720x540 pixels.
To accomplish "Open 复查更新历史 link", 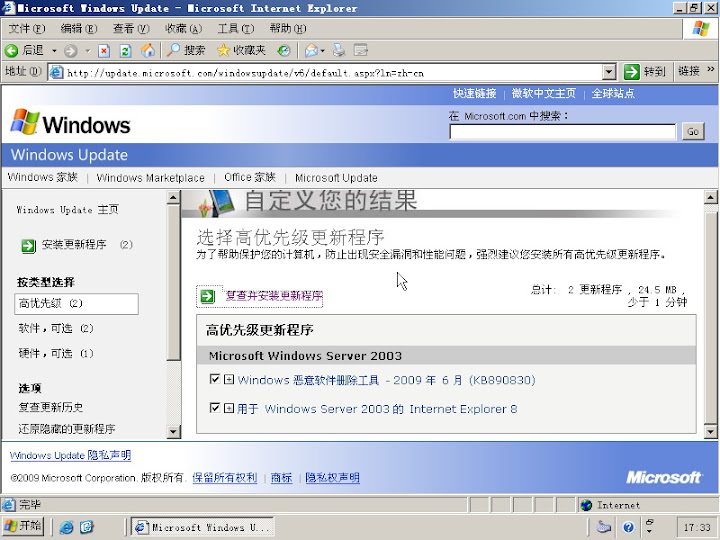I will (51, 407).
